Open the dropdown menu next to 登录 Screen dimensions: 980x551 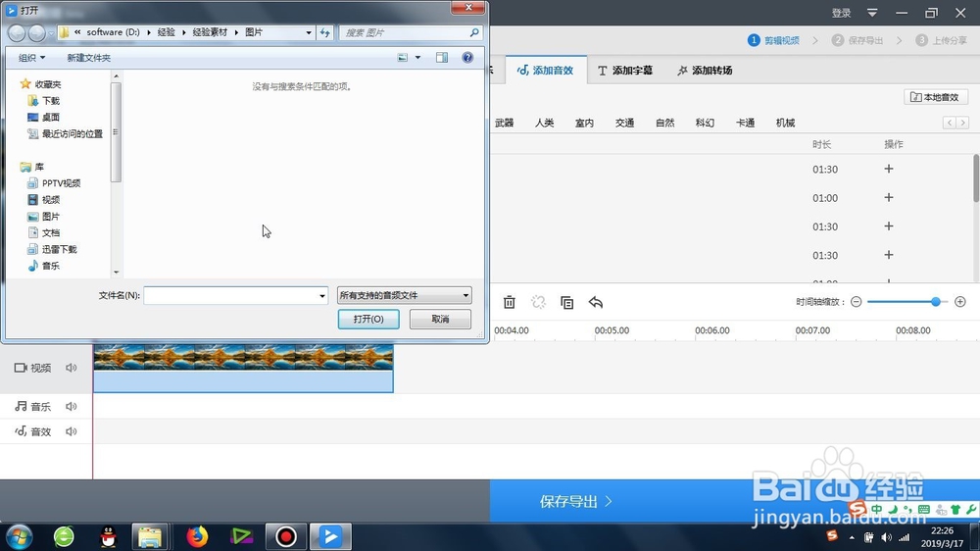(872, 13)
